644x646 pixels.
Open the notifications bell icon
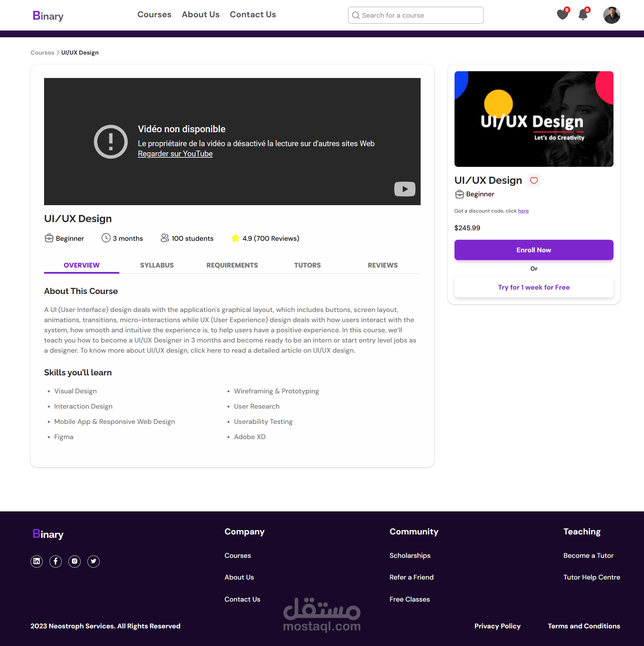583,15
